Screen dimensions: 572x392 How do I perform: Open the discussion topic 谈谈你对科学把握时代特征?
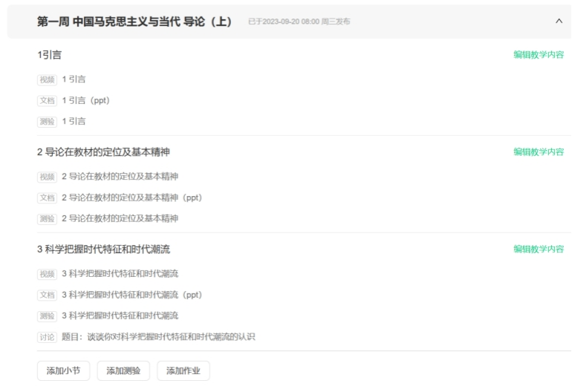tap(158, 337)
